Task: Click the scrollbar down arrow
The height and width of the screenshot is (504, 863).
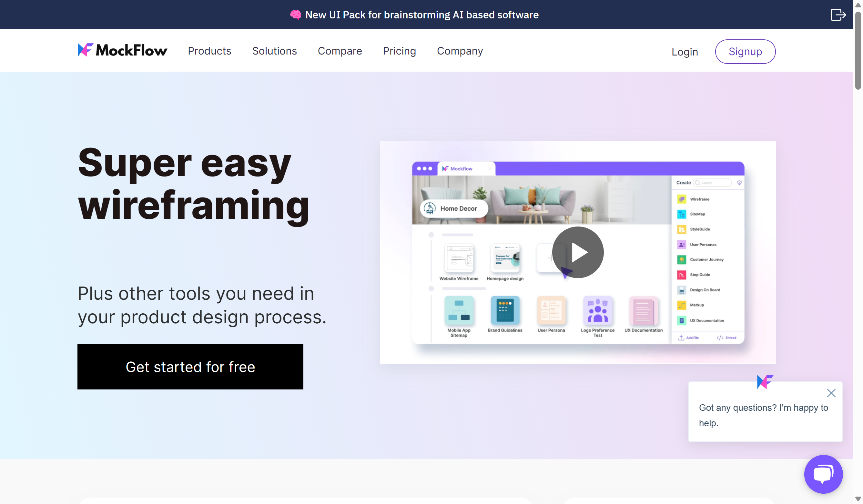Action: point(858,499)
